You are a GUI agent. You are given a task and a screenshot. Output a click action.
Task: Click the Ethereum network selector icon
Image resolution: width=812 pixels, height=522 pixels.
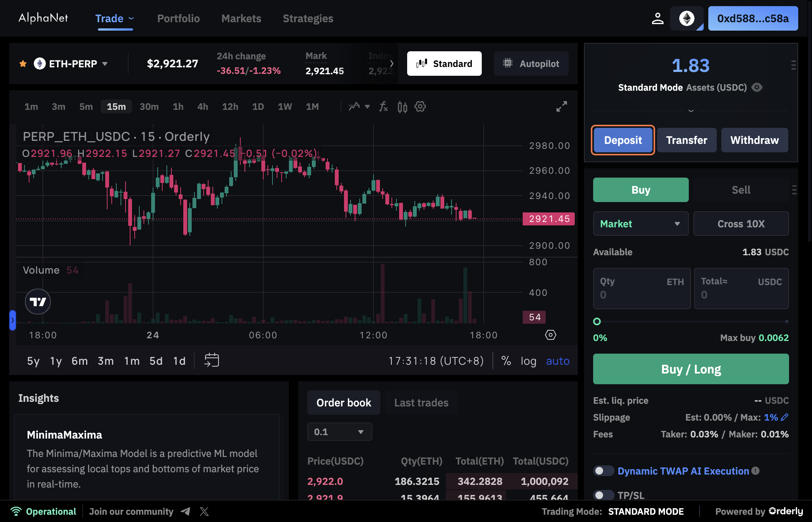pos(687,18)
